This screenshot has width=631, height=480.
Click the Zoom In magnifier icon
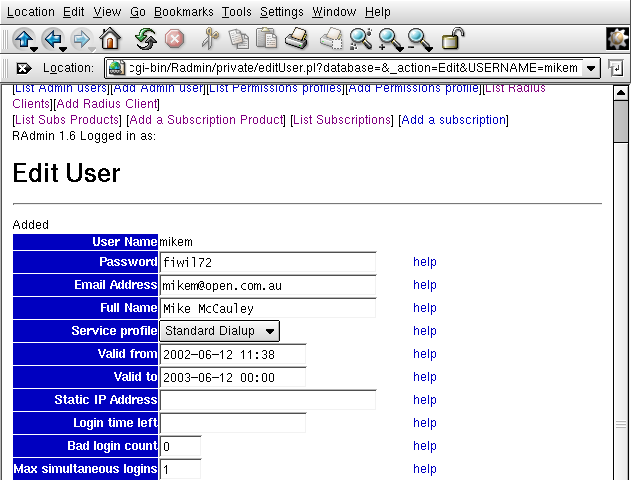pos(390,39)
